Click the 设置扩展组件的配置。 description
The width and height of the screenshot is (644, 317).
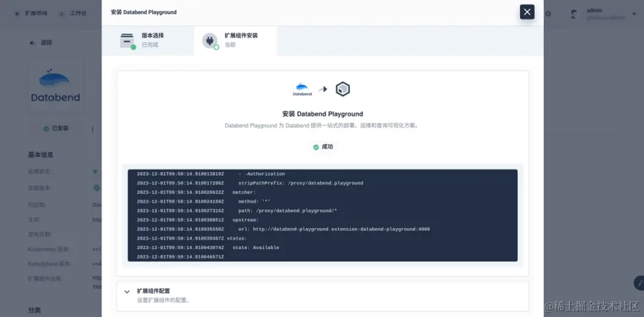[163, 300]
